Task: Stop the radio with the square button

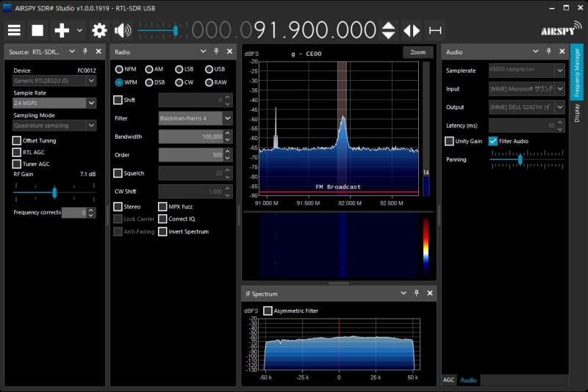Action: point(37,30)
